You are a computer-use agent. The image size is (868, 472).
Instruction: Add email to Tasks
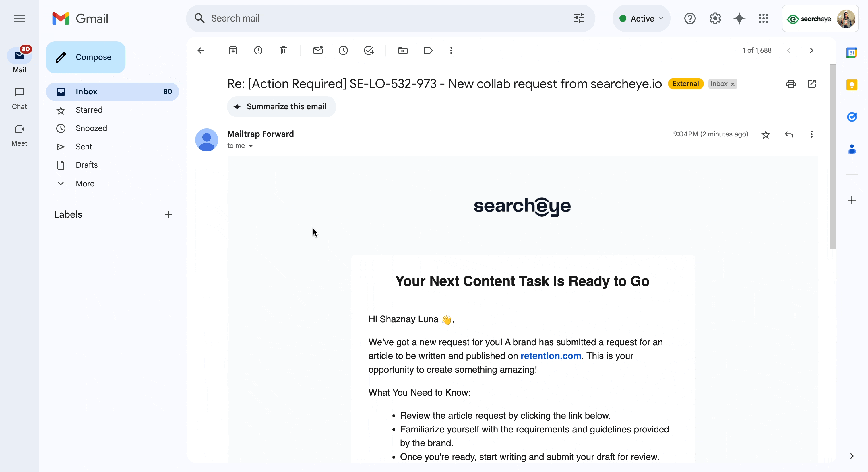coord(369,50)
